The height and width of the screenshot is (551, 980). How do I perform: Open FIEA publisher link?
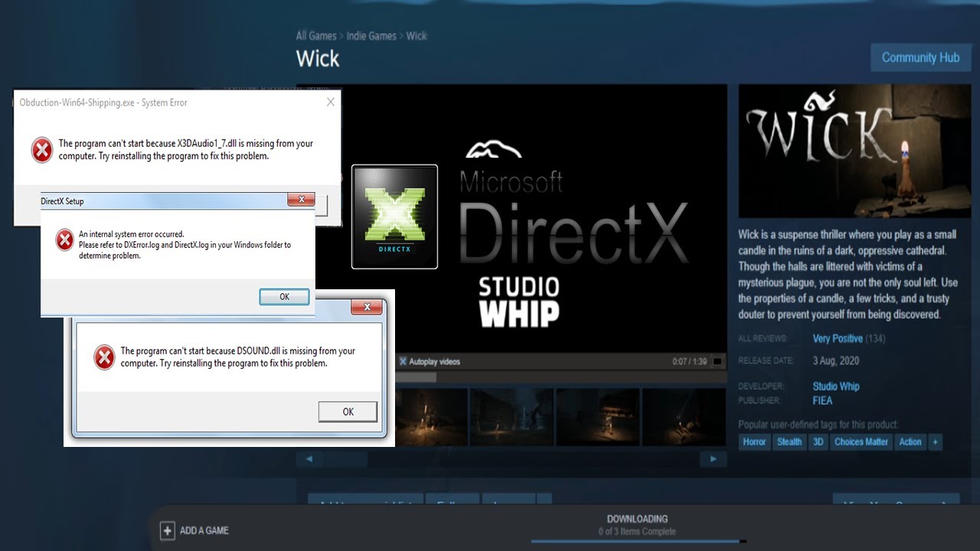(x=822, y=400)
